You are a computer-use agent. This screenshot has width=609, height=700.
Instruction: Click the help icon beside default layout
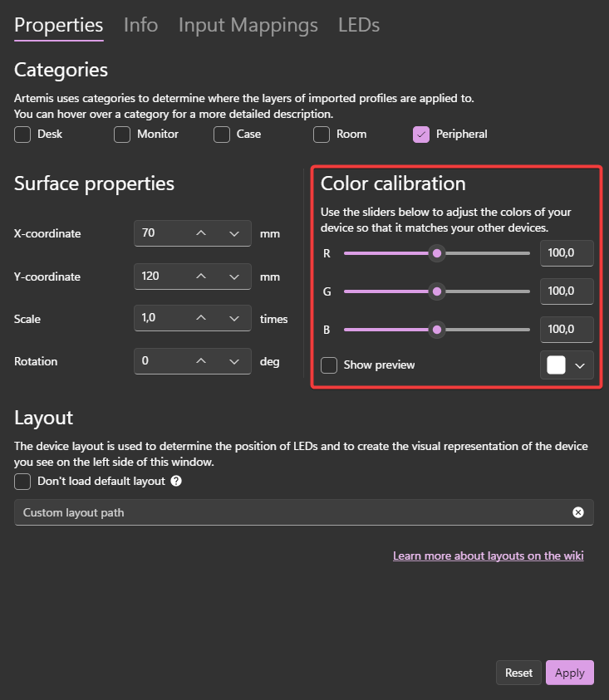tap(176, 481)
